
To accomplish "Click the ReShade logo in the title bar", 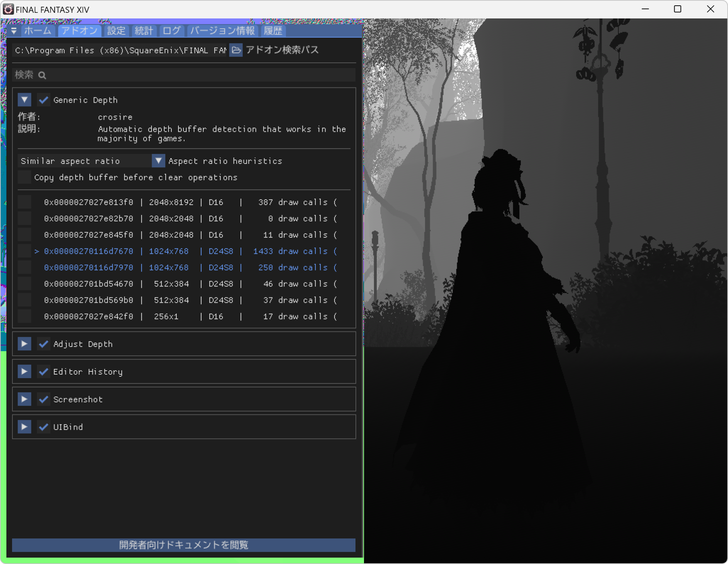I will (x=8, y=9).
